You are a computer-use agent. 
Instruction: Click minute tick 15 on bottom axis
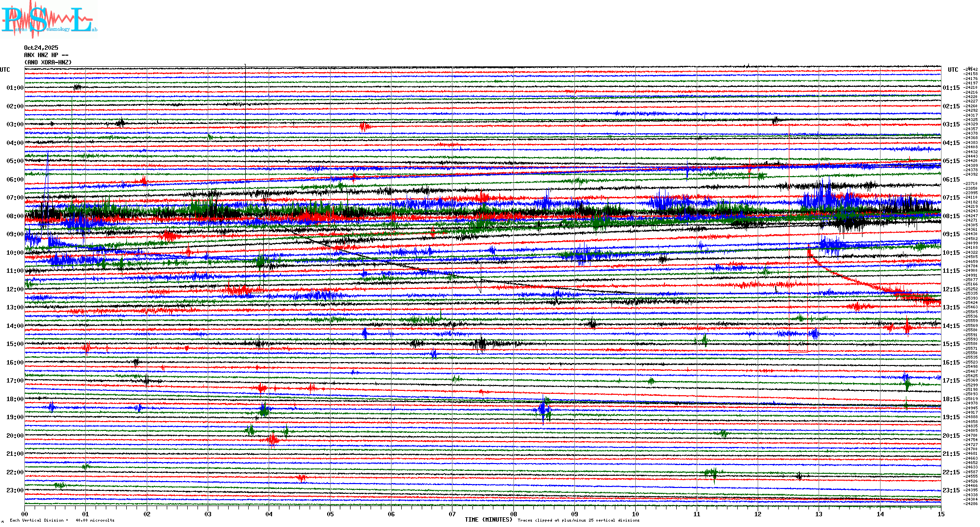[x=941, y=514]
